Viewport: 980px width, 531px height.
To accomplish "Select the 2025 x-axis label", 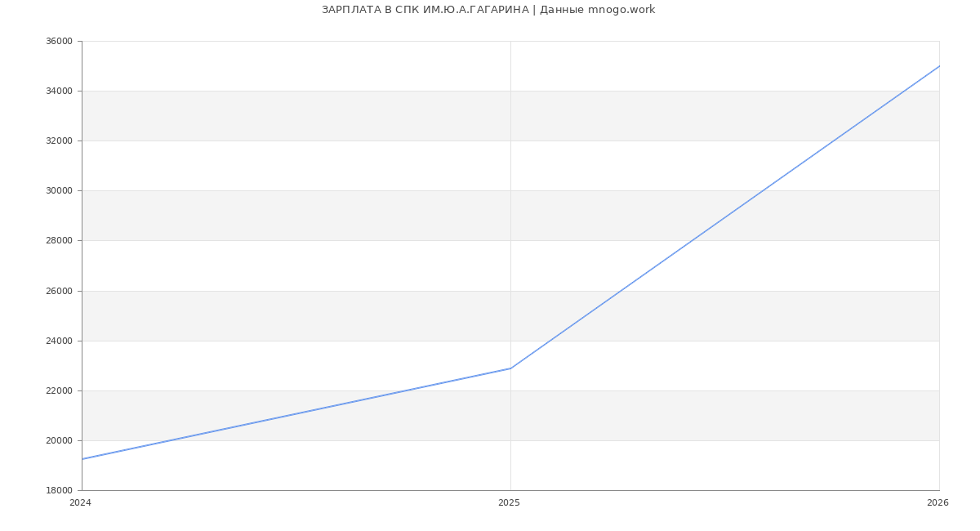I will click(x=509, y=503).
